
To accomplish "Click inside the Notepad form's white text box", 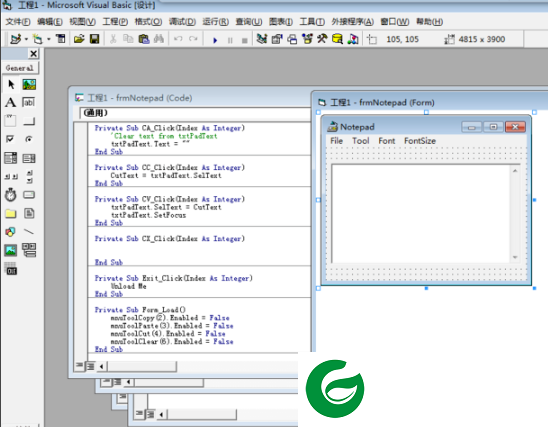I will pos(421,214).
